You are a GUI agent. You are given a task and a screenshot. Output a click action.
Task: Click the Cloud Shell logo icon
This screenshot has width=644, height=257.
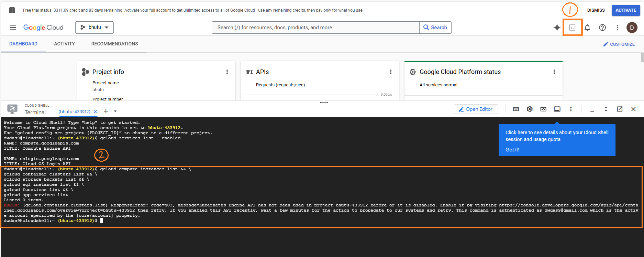coord(12,109)
